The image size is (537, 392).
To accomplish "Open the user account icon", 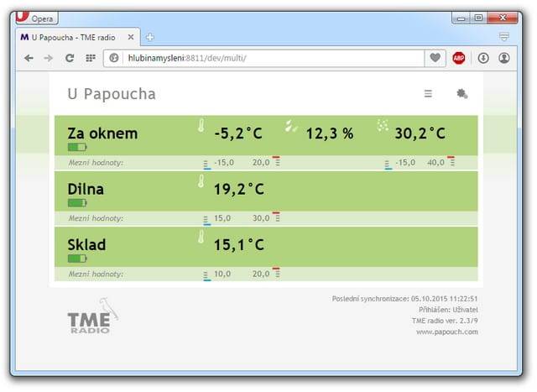I will 504,58.
